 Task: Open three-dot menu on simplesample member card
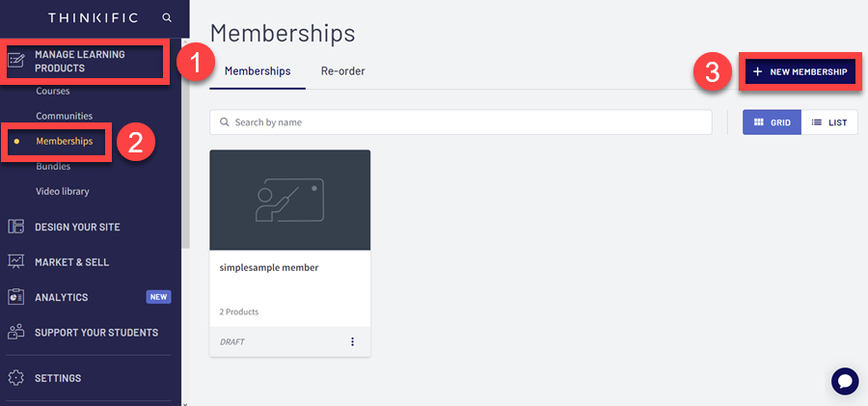(352, 341)
